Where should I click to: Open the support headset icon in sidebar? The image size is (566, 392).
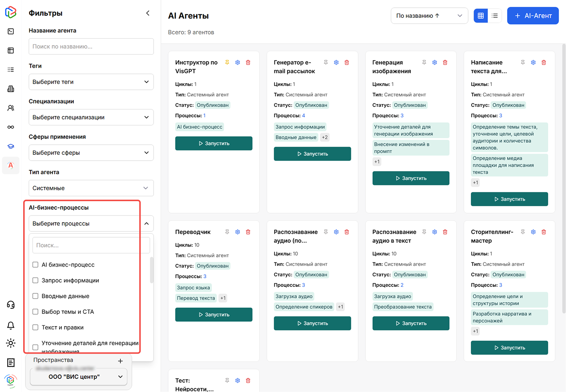pos(11,305)
